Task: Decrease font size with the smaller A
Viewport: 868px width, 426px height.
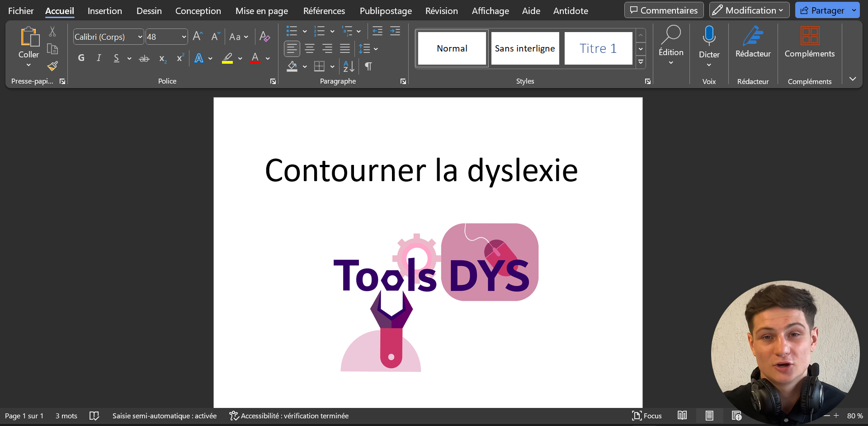Action: pos(216,37)
